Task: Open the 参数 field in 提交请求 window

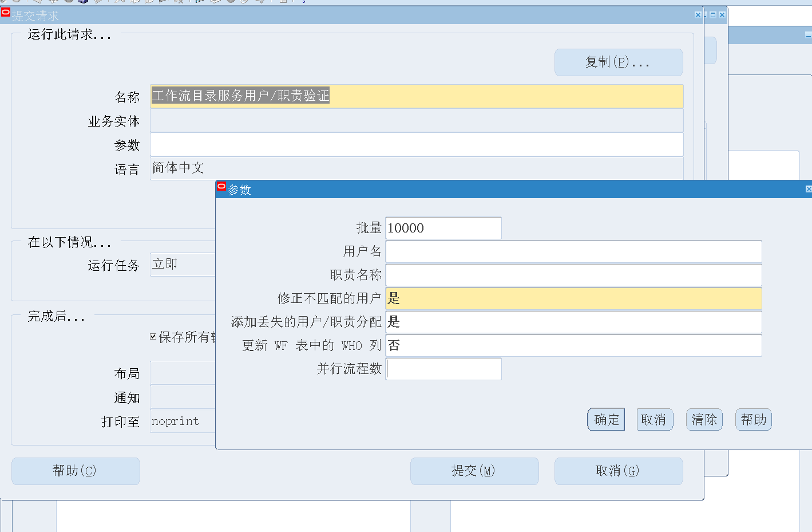Action: (417, 144)
